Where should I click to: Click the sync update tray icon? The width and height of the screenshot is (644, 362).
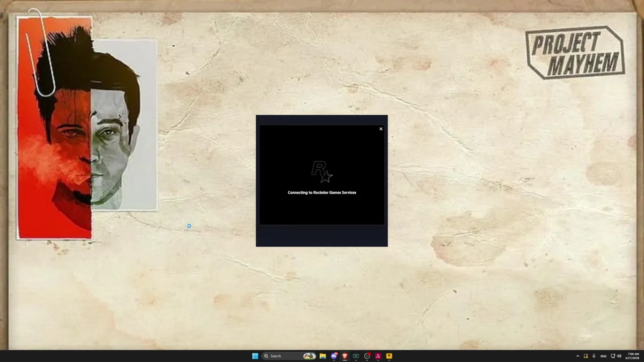pyautogui.click(x=586, y=356)
